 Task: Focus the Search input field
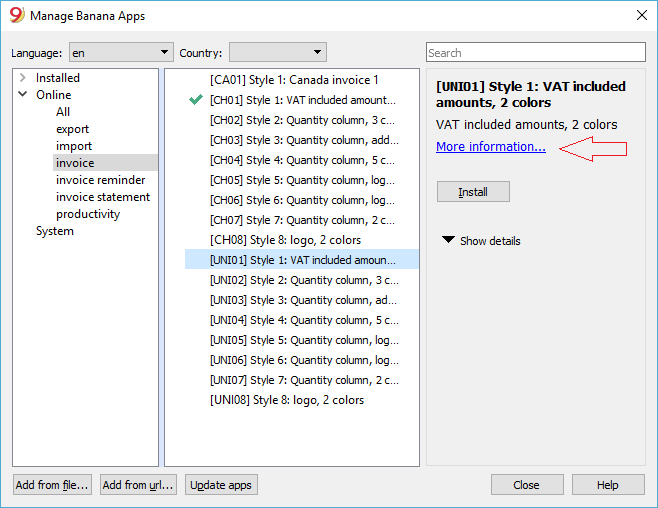click(x=535, y=52)
